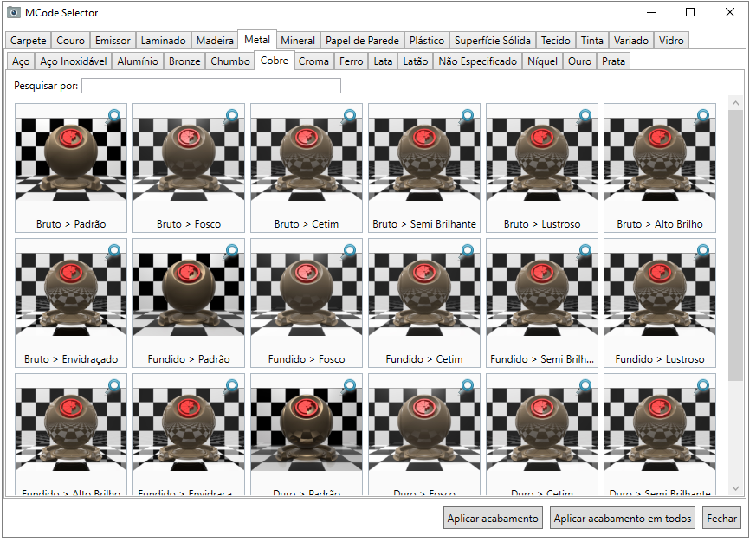This screenshot has height=548, width=756.
Task: Zoom the Duro > Fosco material
Action: (467, 386)
